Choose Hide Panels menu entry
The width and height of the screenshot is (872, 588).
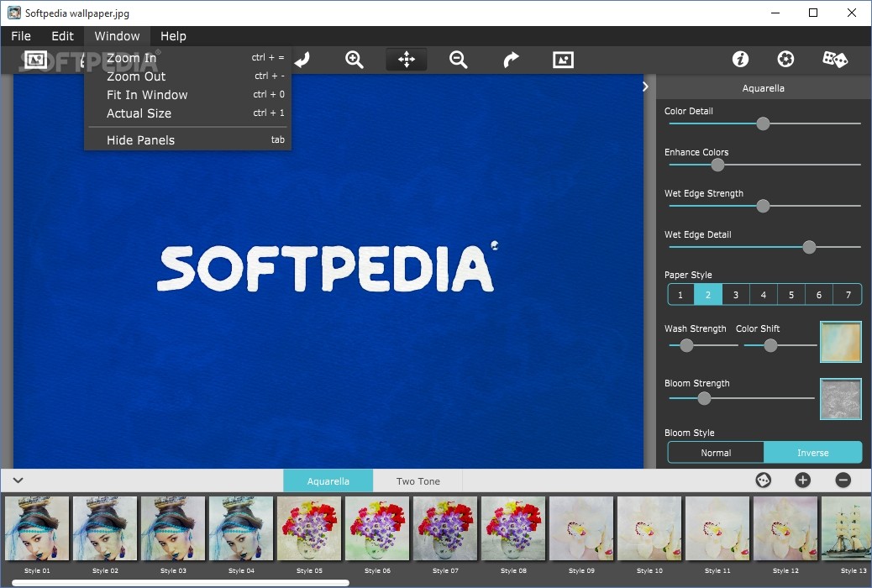pyautogui.click(x=187, y=140)
